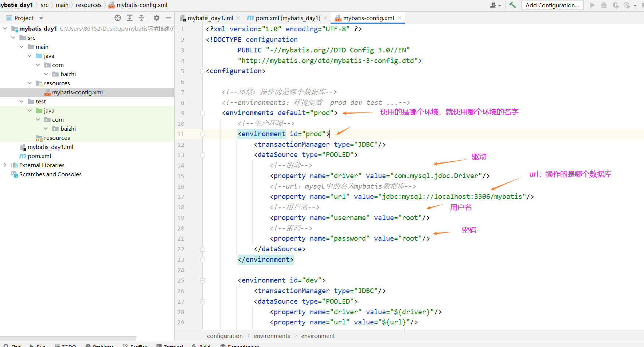
Task: Open the TODO tool window
Action: tap(66, 346)
